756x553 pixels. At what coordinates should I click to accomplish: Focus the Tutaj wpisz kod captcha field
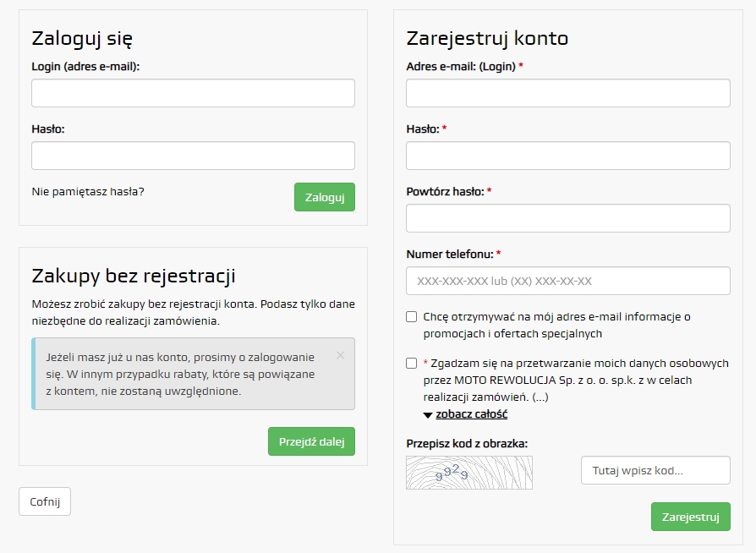(x=655, y=470)
